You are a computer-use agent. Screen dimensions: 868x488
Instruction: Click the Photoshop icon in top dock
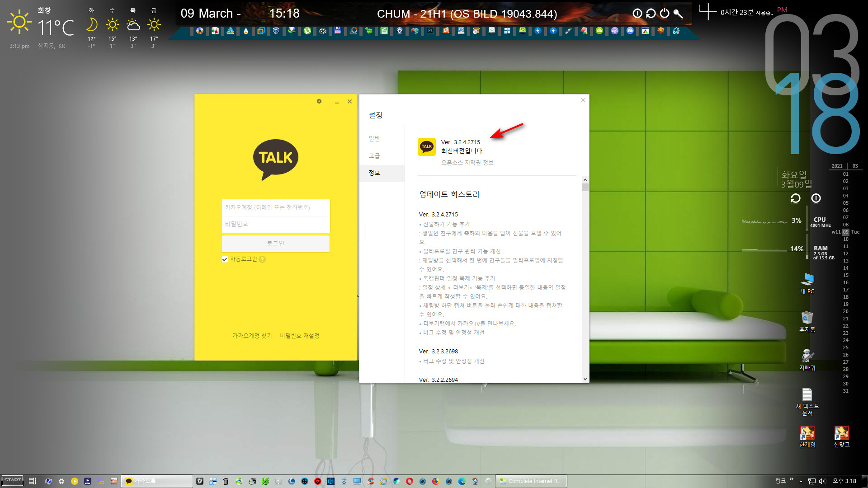(x=430, y=31)
